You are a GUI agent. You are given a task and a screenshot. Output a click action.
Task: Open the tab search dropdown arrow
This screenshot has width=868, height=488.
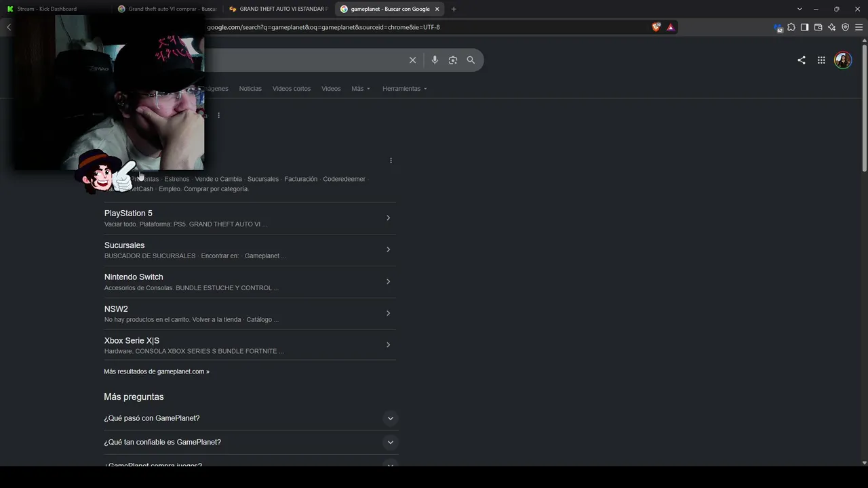pyautogui.click(x=800, y=9)
